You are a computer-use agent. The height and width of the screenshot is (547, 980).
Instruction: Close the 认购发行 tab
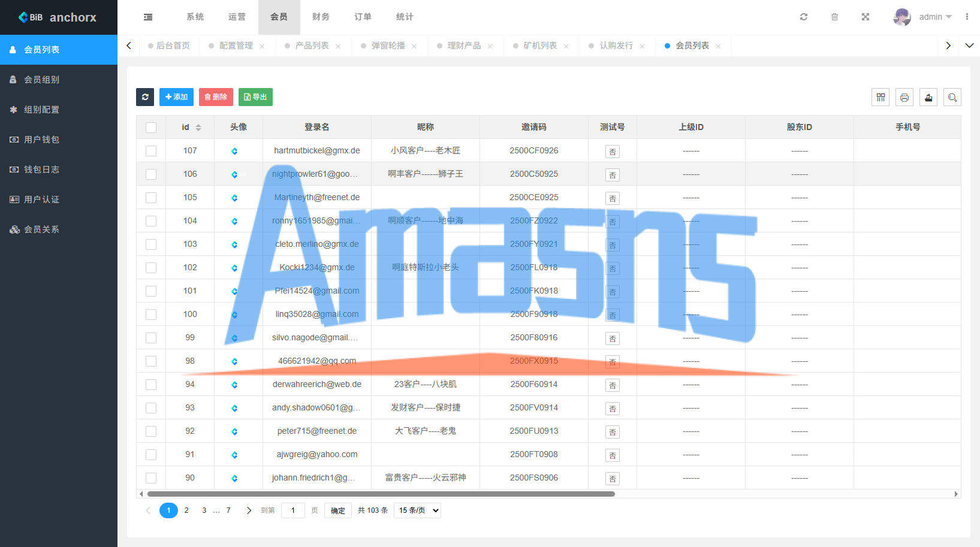click(642, 46)
